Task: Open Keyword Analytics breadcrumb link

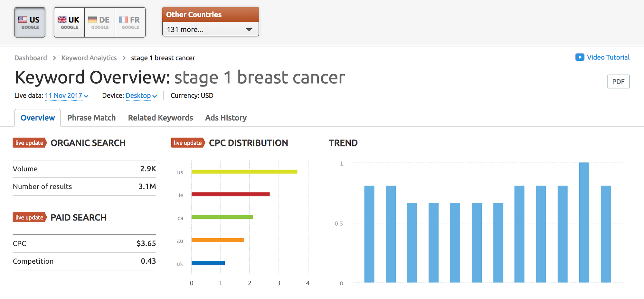Action: (89, 58)
